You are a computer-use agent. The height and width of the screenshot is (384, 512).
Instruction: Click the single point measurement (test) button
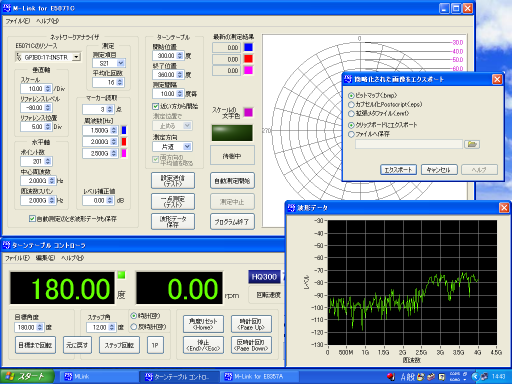tap(173, 201)
